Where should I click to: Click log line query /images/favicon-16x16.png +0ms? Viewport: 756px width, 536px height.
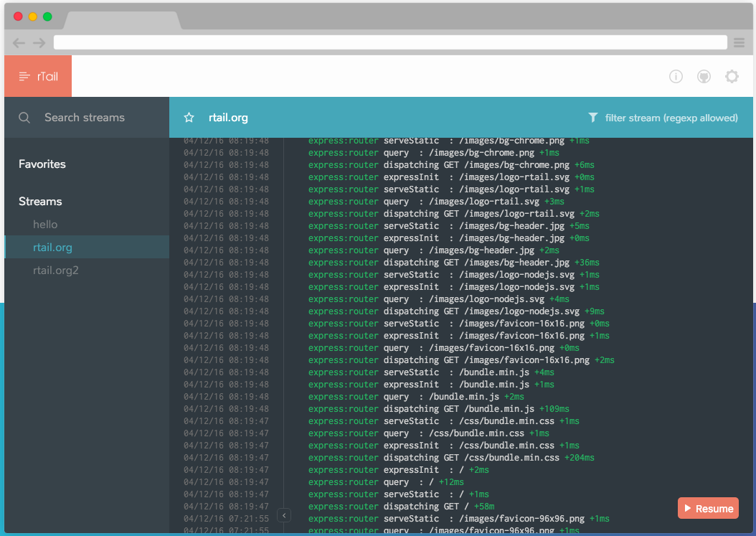tap(443, 348)
